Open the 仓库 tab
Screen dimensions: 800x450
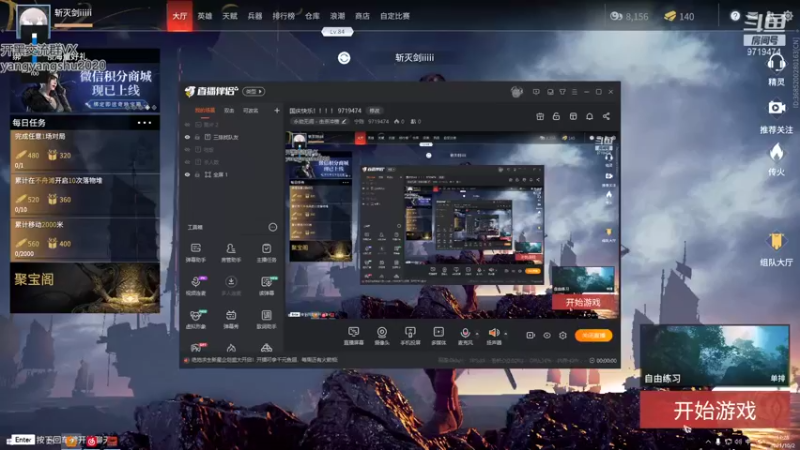pyautogui.click(x=312, y=16)
